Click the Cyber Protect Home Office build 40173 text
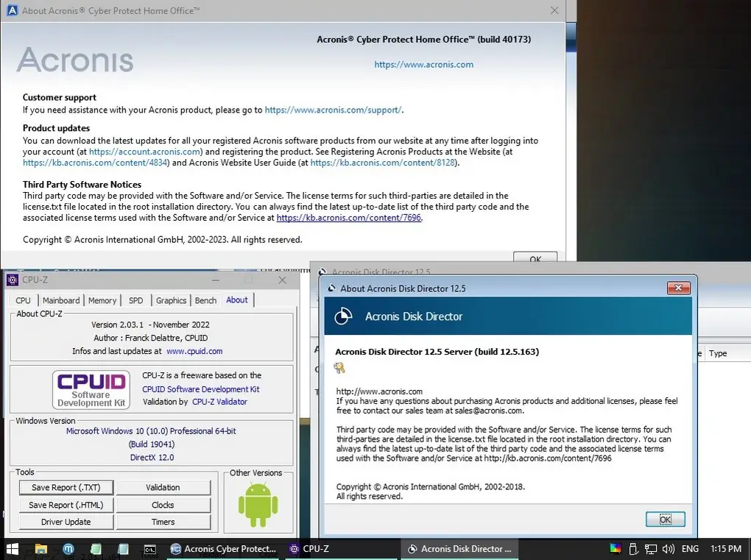Viewport: 751px width, 560px height. coord(424,40)
